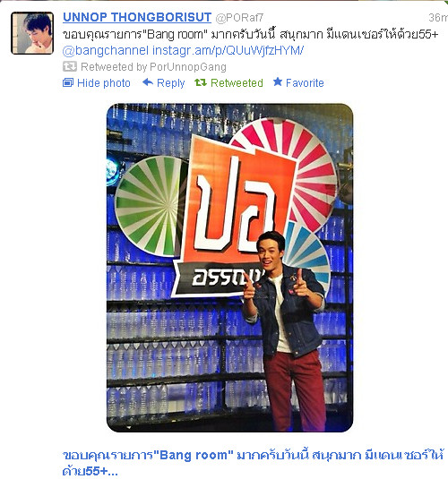Image resolution: width=448 pixels, height=479 pixels.
Task: Click the blue Favorite star icon
Action: 278,81
